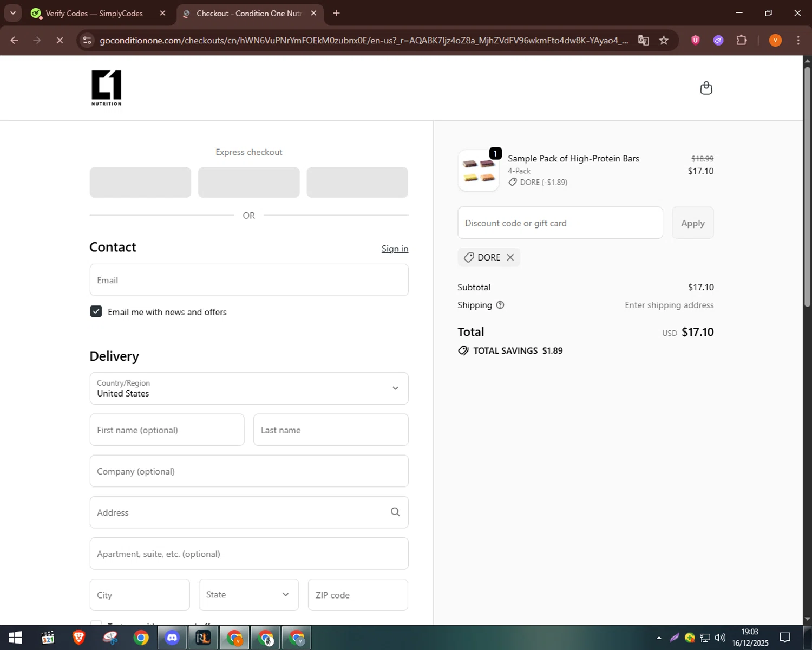
Task: Click the Address input field
Action: point(249,512)
